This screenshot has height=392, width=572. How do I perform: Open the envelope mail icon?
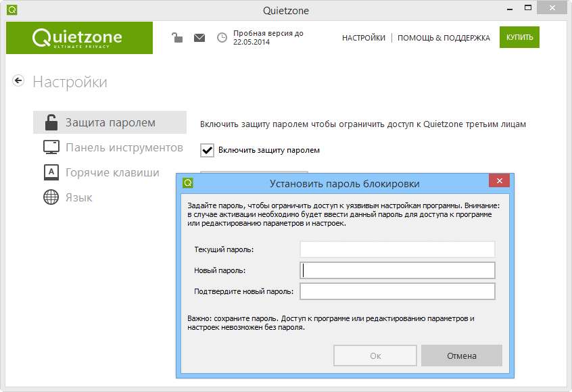click(x=199, y=38)
